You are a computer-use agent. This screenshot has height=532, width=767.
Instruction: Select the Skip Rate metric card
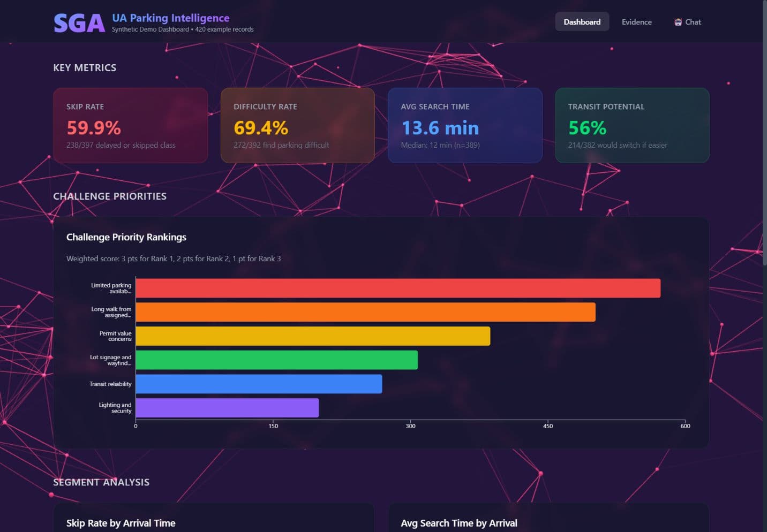click(x=130, y=125)
